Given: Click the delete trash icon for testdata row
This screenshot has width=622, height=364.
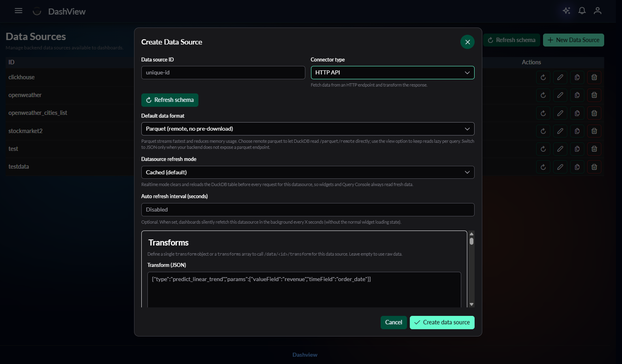Looking at the screenshot, I should click(594, 167).
